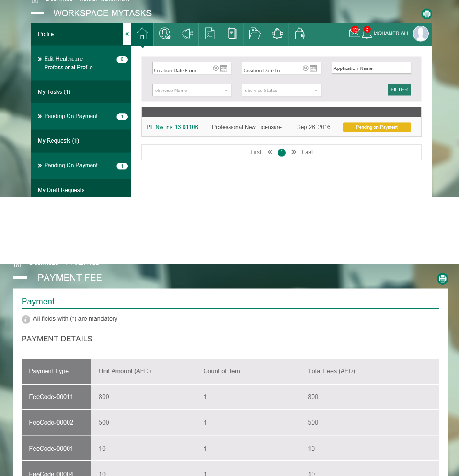Click the Pending on Payment status button
The image size is (459, 476).
376,127
